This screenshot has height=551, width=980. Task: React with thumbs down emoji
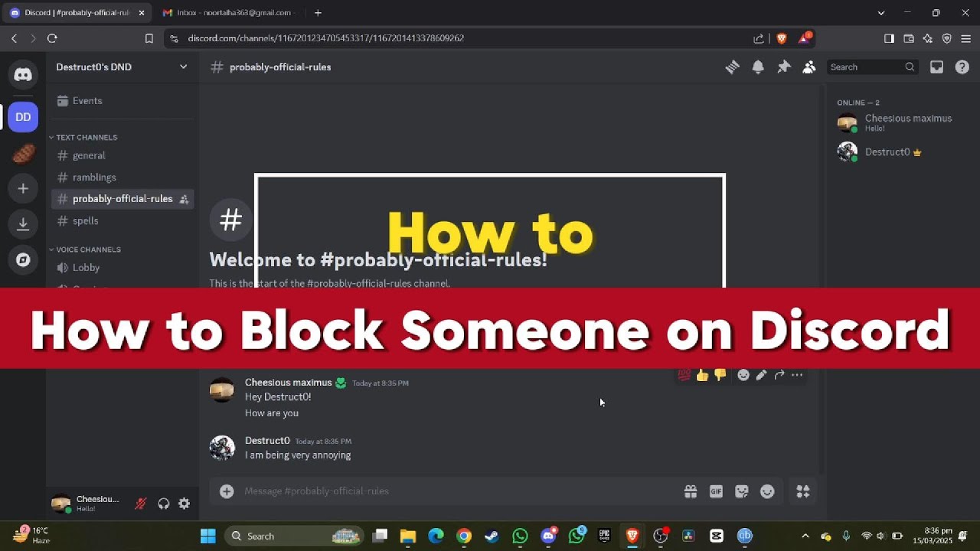click(720, 375)
